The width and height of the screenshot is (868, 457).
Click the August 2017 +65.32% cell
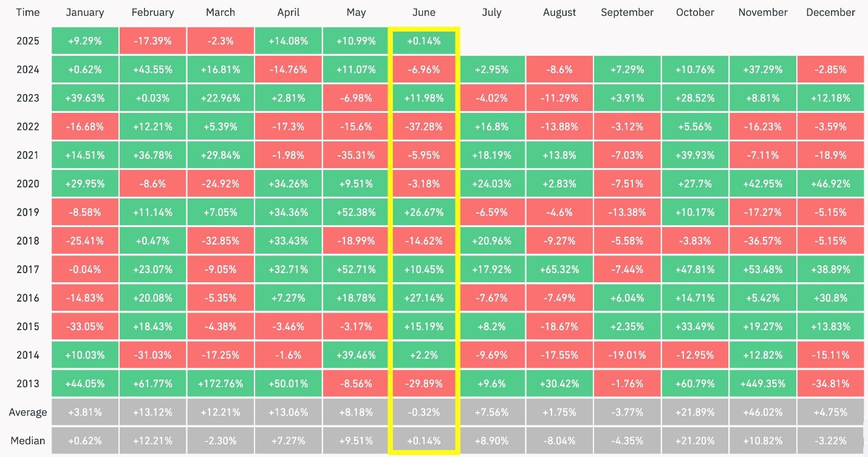[x=559, y=269]
